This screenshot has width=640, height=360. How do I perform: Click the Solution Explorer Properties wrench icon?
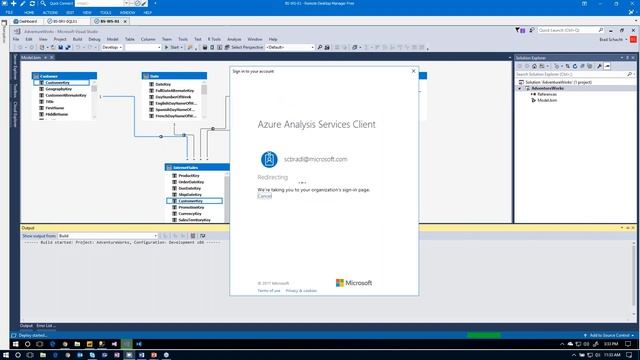point(599,66)
